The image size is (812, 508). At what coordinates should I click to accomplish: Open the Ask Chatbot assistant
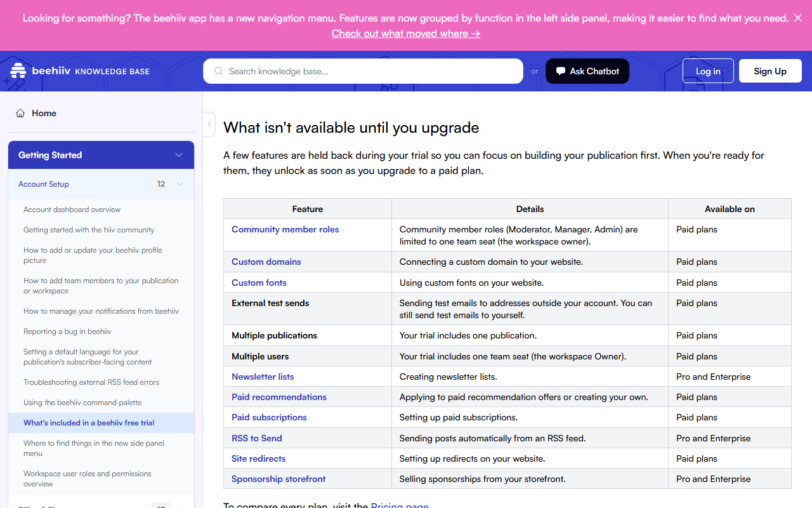pos(587,71)
